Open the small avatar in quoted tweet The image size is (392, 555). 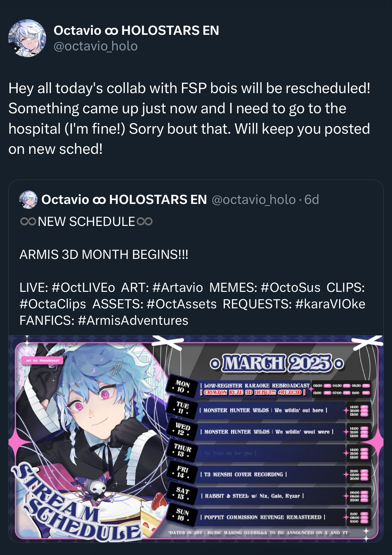click(x=28, y=200)
